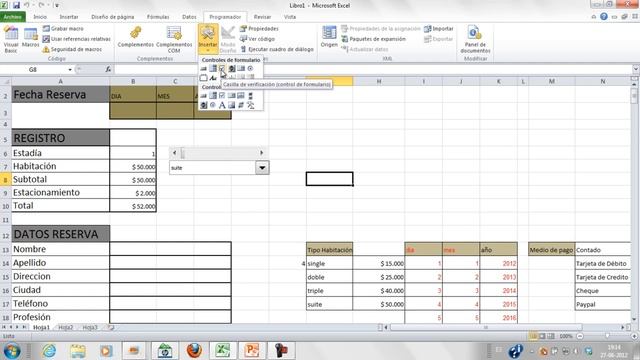Open the Windows Start menu
The image size is (640, 360).
11,351
